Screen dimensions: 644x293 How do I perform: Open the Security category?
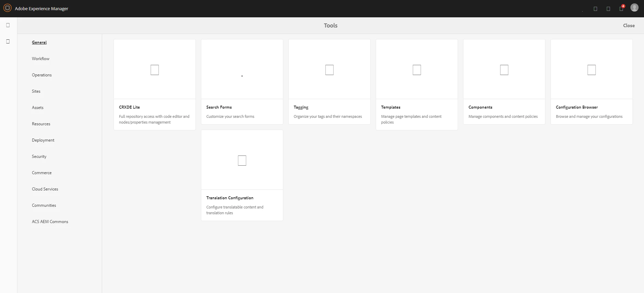coord(39,157)
